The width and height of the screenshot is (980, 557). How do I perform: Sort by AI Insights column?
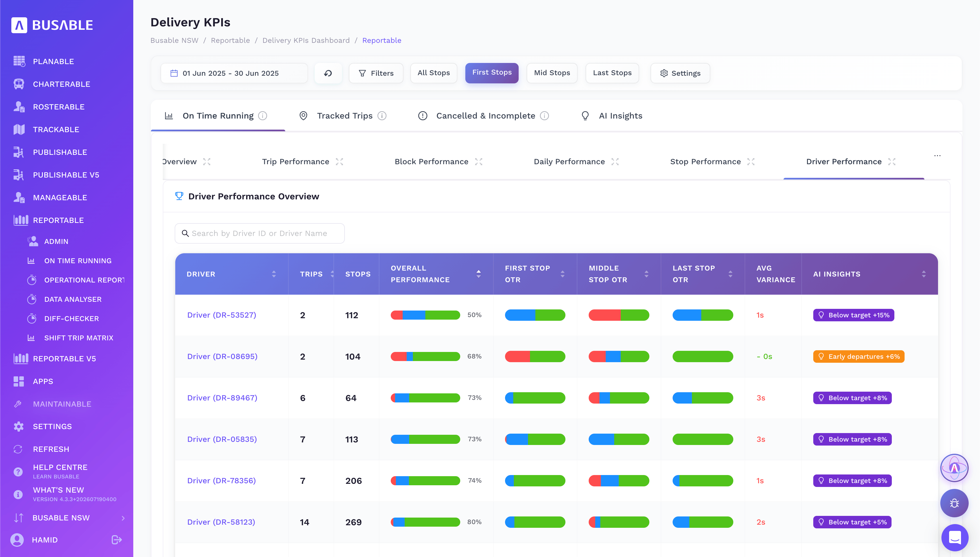(923, 274)
